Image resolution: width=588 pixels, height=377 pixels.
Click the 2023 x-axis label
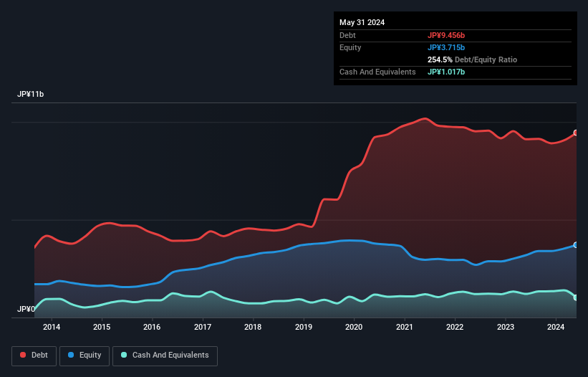pos(506,327)
